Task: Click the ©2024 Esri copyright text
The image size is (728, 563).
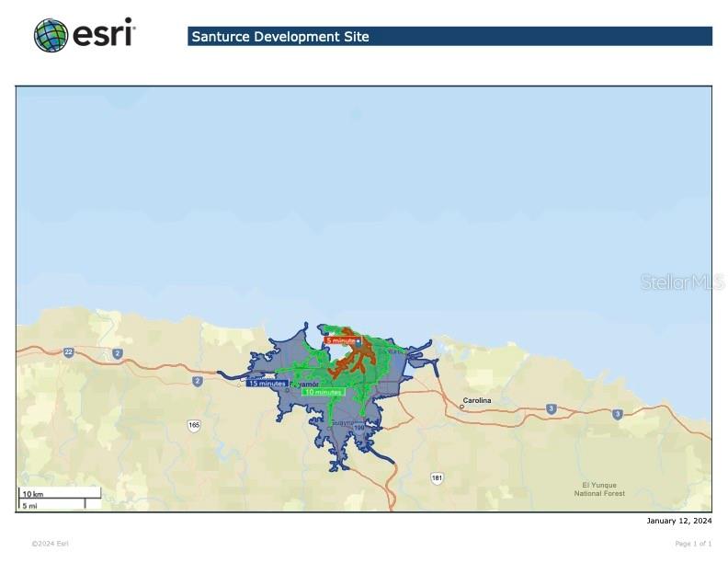Action: (51, 544)
